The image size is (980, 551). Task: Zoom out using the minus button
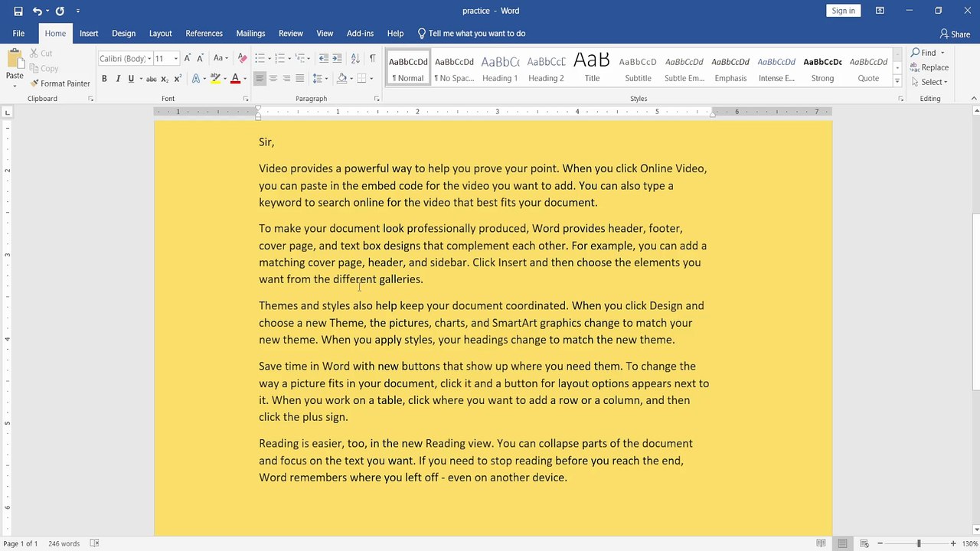880,543
